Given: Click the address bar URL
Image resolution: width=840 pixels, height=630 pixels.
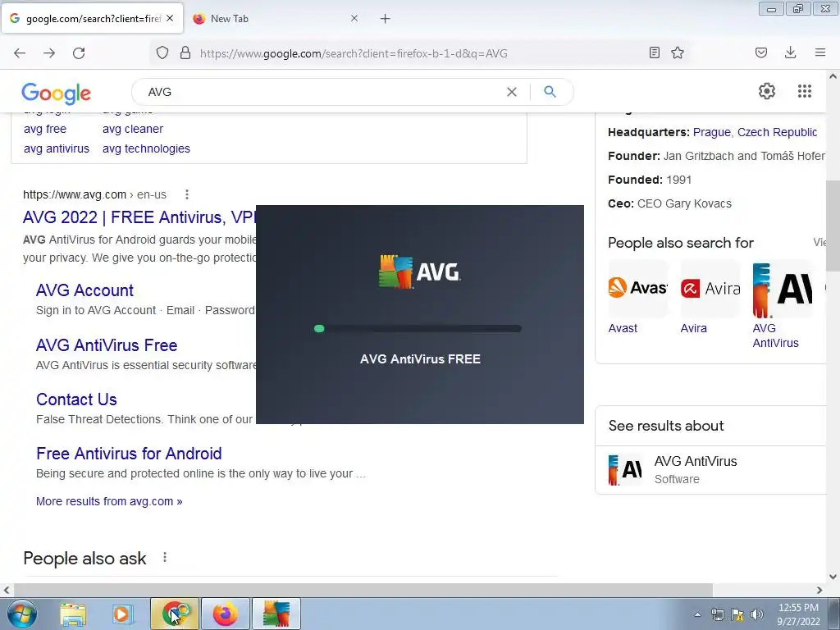Looking at the screenshot, I should pyautogui.click(x=354, y=53).
